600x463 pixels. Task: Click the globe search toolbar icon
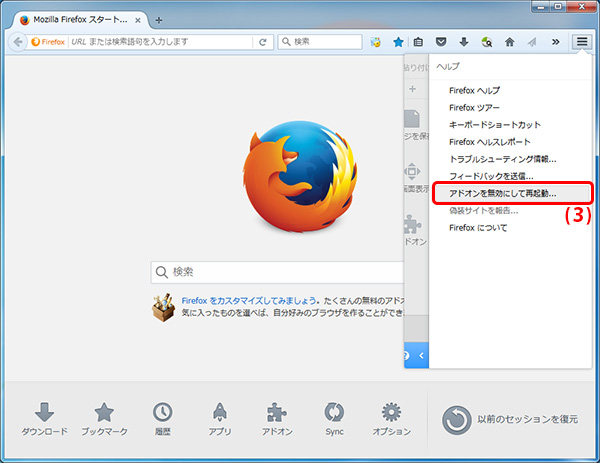point(487,42)
